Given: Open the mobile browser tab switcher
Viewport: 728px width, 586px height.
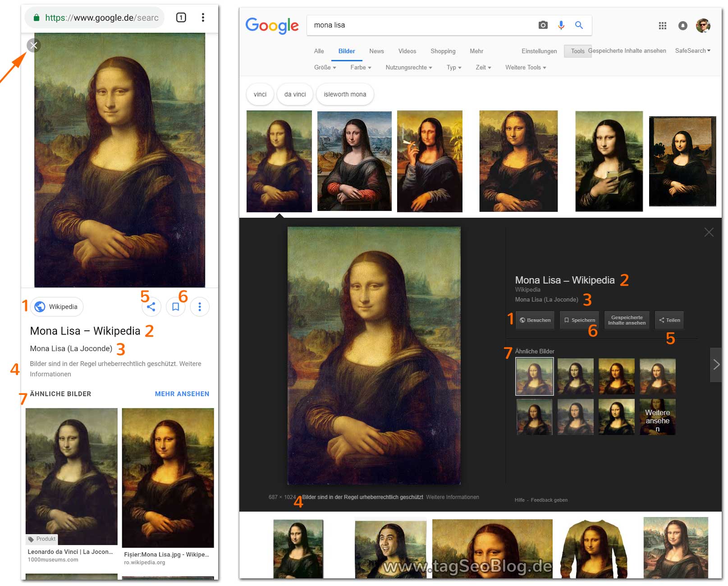Looking at the screenshot, I should tap(181, 18).
